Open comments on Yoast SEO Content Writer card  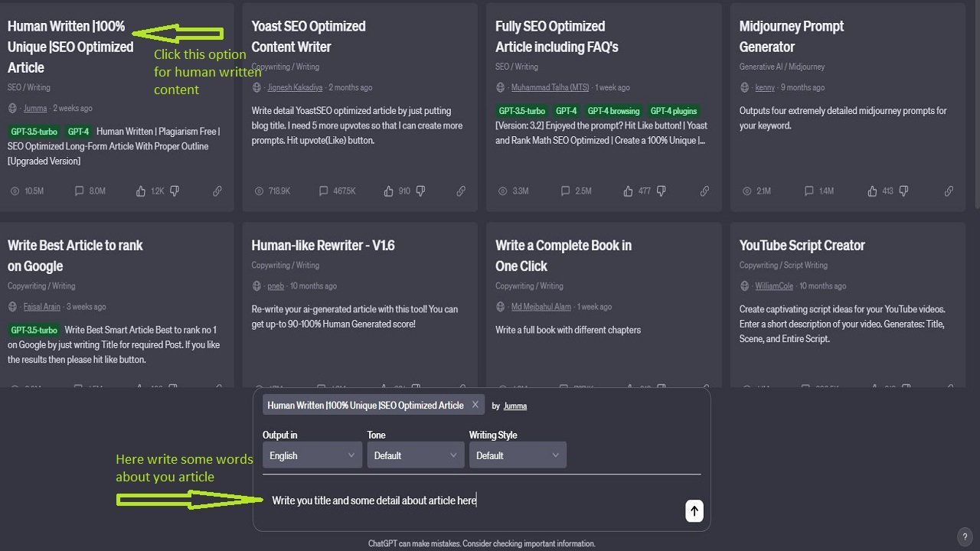(323, 191)
